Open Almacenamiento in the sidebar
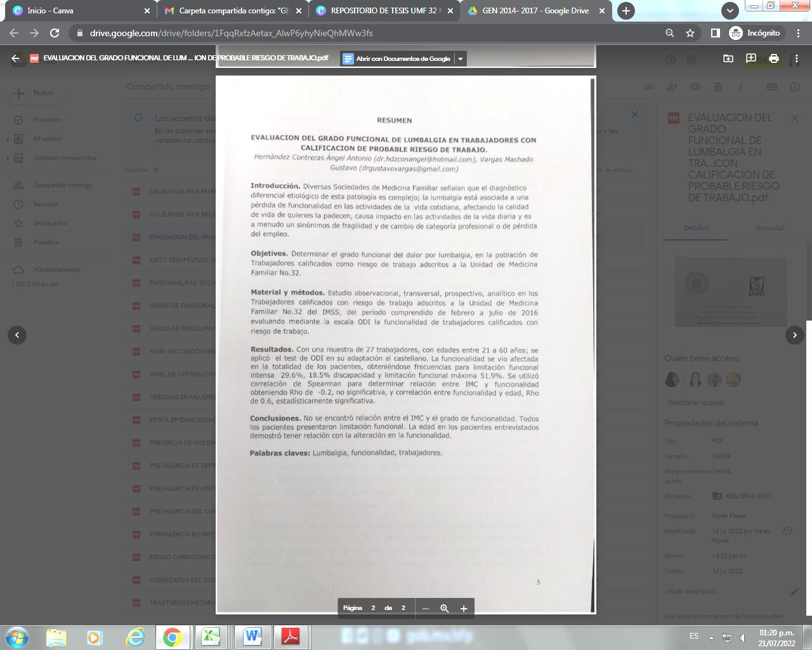The width and height of the screenshot is (812, 650). point(57,270)
